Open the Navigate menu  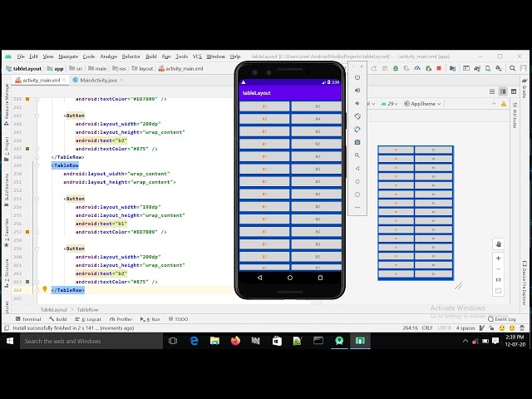[x=68, y=57]
